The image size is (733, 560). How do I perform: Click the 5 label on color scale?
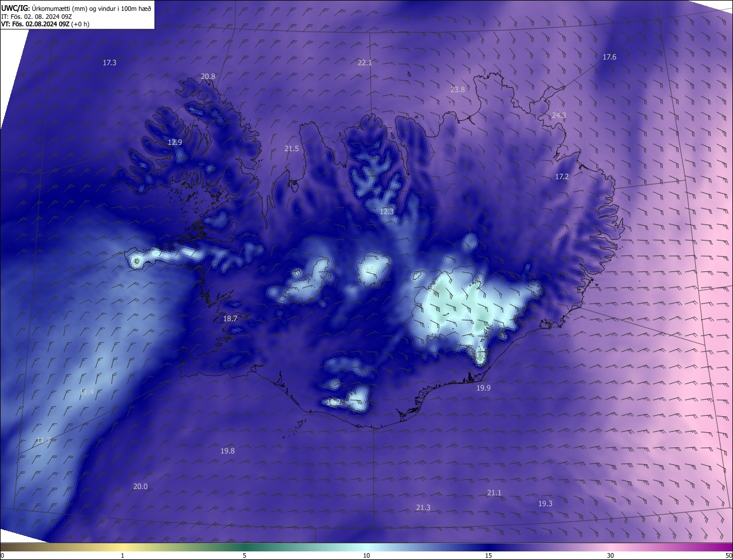pos(245,555)
